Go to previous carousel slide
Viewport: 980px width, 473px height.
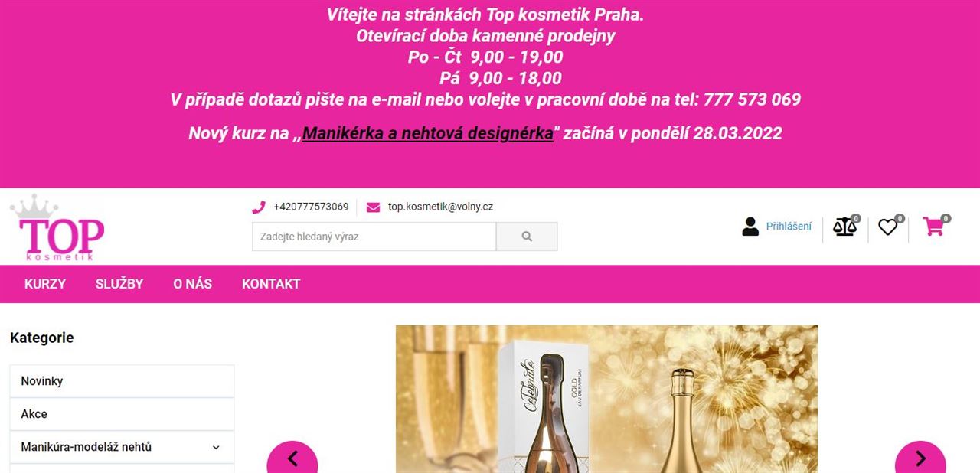(x=292, y=458)
